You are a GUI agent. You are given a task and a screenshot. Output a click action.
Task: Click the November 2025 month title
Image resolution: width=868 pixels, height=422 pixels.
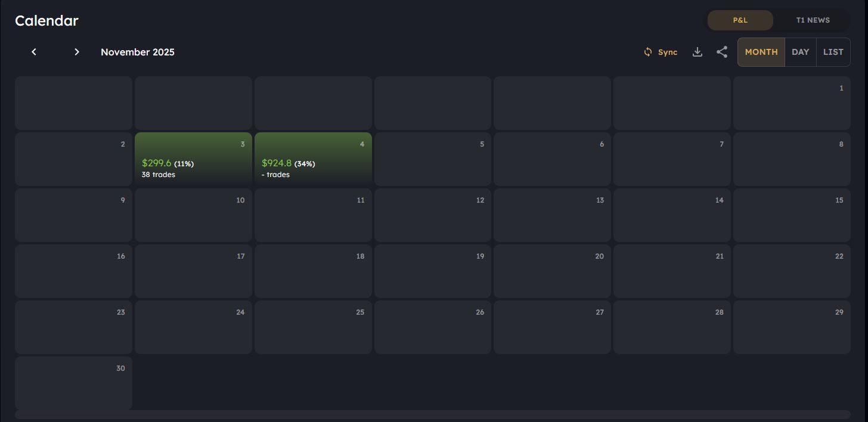[x=138, y=52]
